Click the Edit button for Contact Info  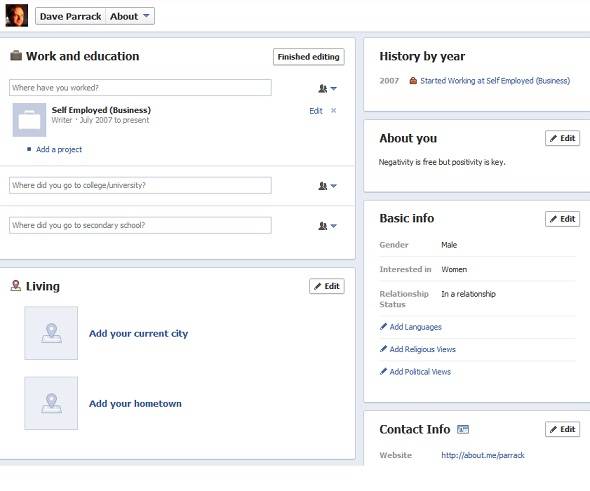tap(563, 429)
